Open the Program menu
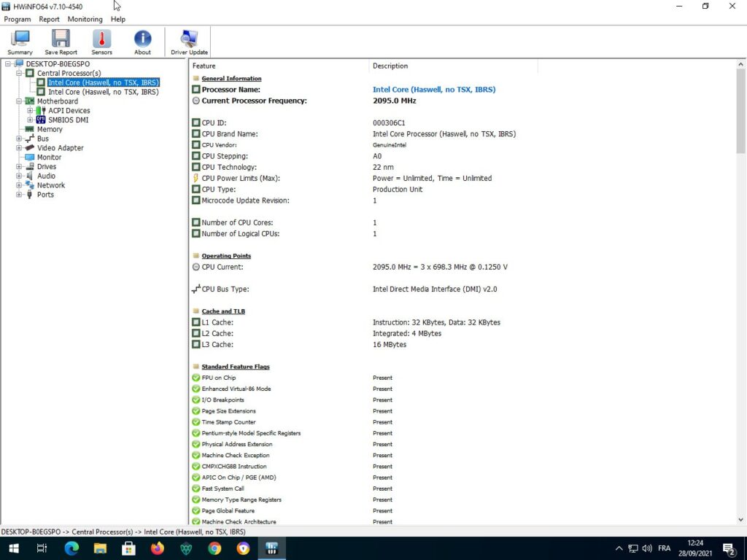The image size is (747, 560). [x=18, y=19]
